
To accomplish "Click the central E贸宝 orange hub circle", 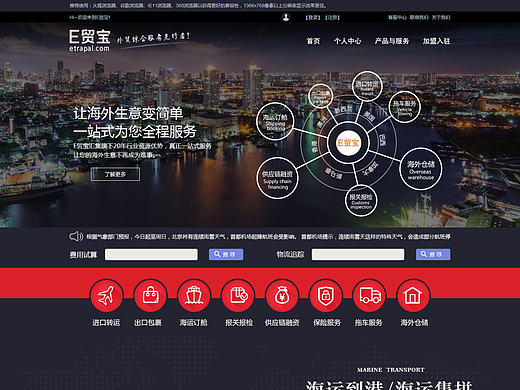I will coord(348,143).
